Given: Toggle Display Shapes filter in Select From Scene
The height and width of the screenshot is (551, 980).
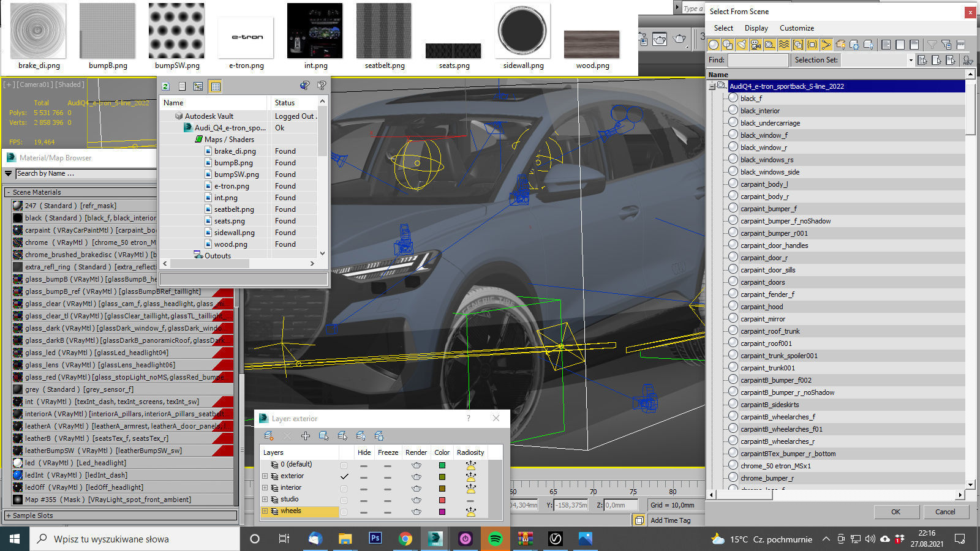Looking at the screenshot, I should 728,45.
